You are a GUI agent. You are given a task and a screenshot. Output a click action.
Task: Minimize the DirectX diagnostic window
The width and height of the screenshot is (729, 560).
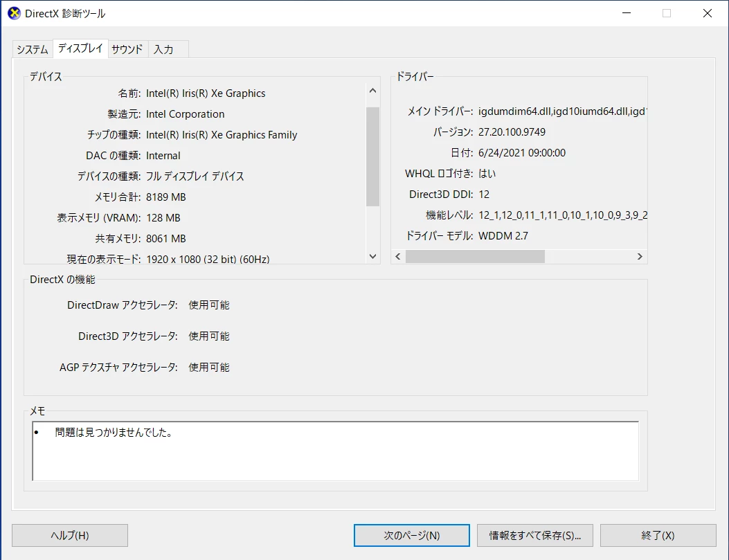627,13
